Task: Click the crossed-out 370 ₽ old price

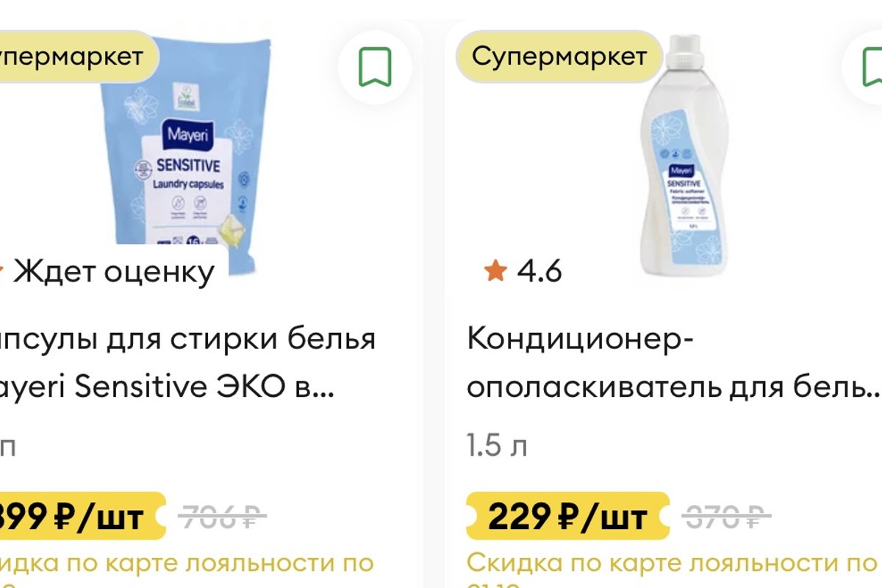Action: 726,517
